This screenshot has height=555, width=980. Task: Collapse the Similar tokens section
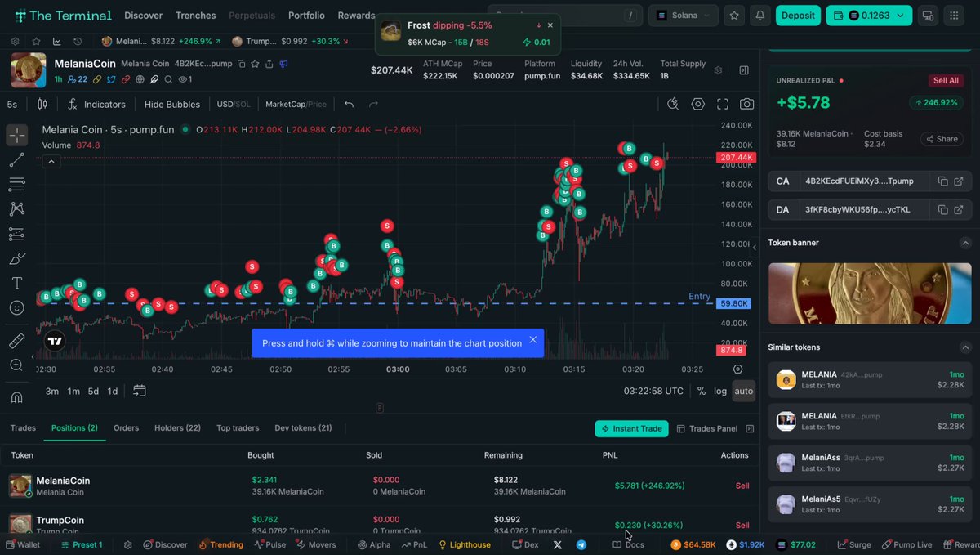[x=964, y=347]
